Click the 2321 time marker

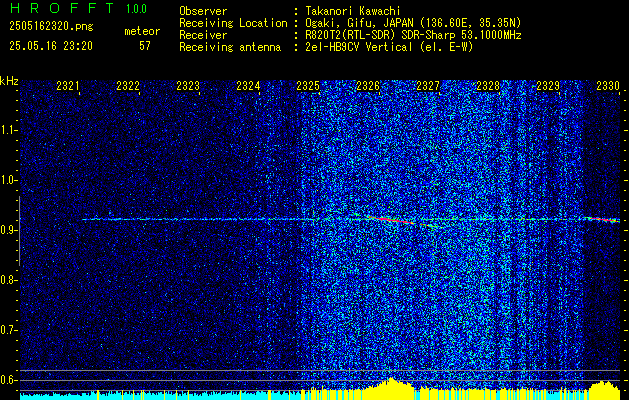(68, 86)
